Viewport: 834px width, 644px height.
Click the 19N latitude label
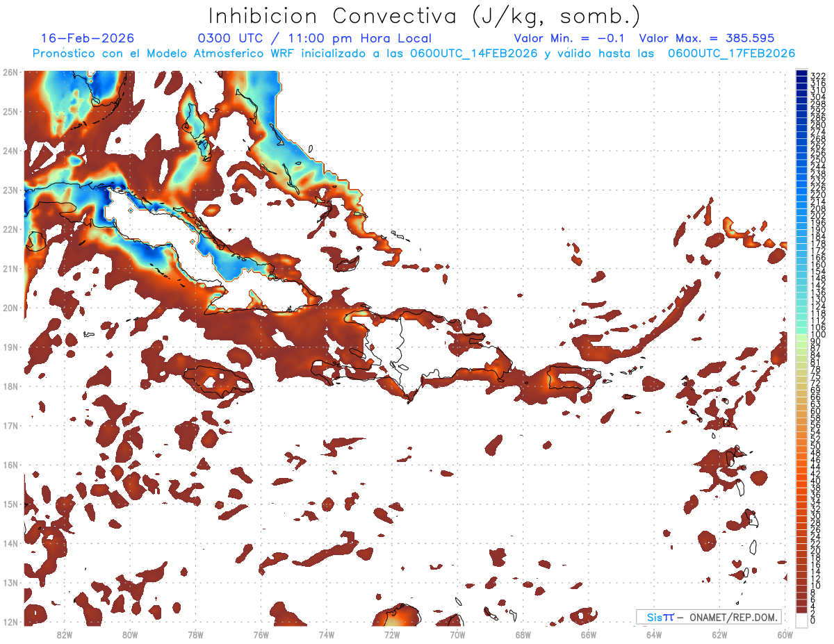[x=10, y=347]
